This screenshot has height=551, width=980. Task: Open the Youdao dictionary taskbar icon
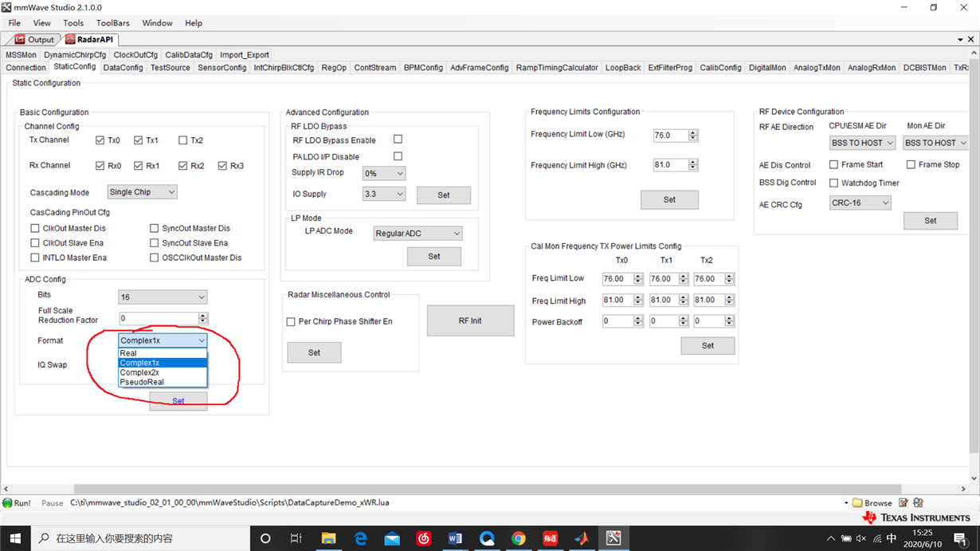[x=550, y=538]
